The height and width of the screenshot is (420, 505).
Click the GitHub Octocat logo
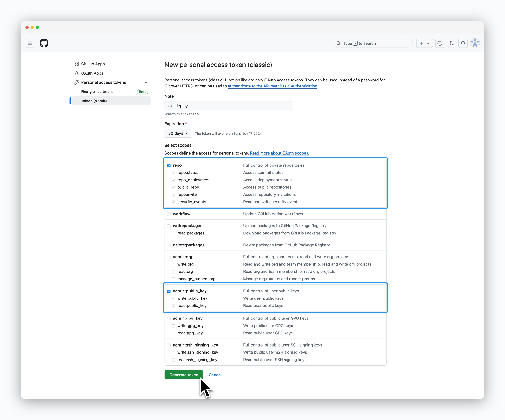click(x=44, y=43)
